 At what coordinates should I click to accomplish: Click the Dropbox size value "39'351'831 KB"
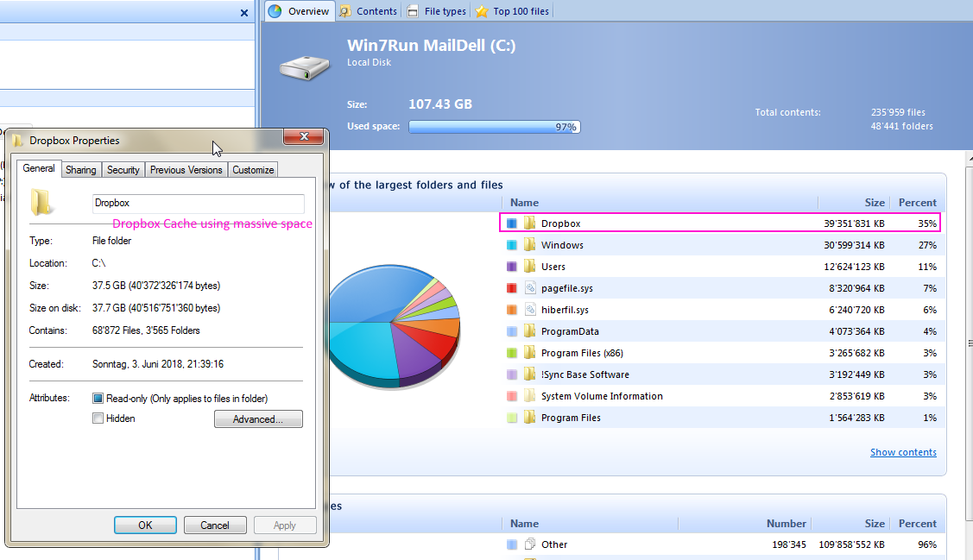tap(854, 223)
